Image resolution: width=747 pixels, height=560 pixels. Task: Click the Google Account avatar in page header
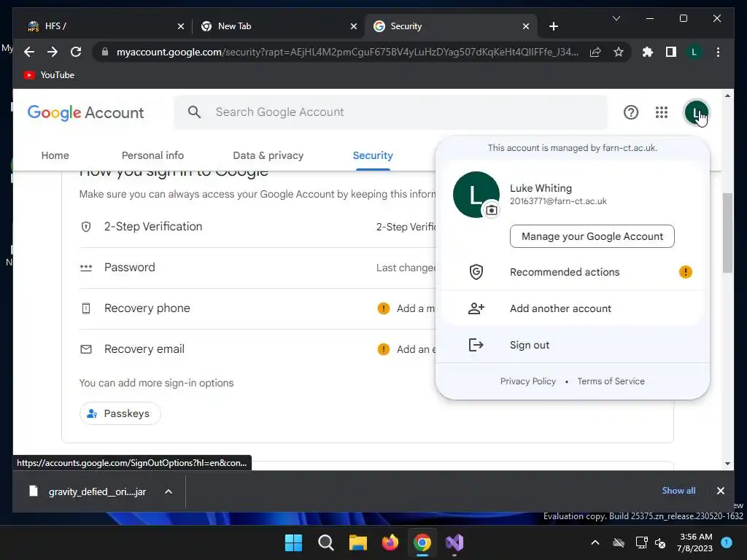pos(697,113)
